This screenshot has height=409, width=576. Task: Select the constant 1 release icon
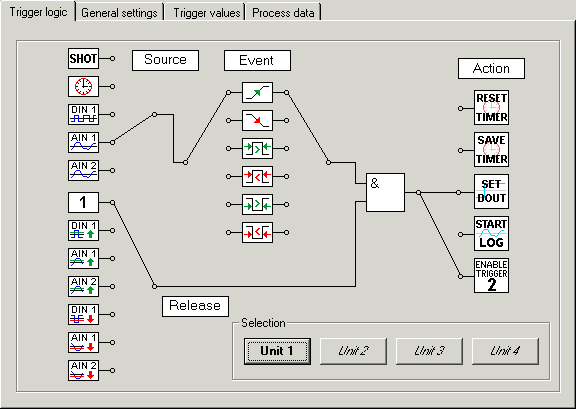83,202
